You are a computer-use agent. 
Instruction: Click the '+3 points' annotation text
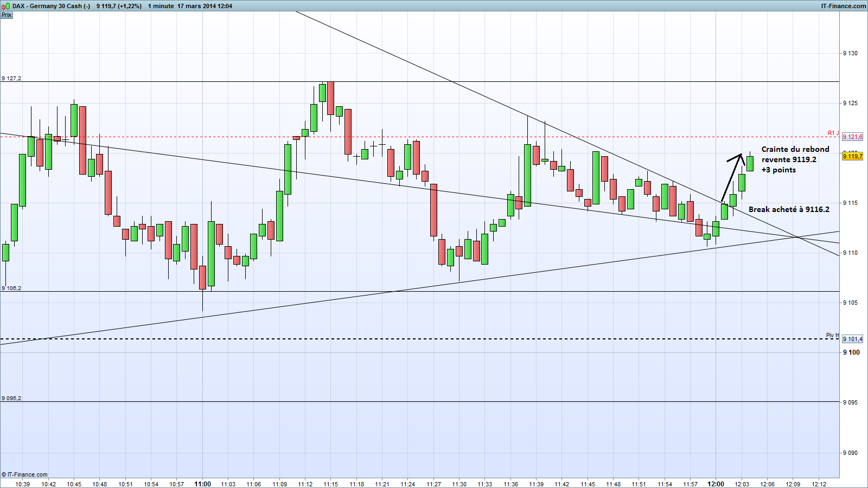pos(778,170)
